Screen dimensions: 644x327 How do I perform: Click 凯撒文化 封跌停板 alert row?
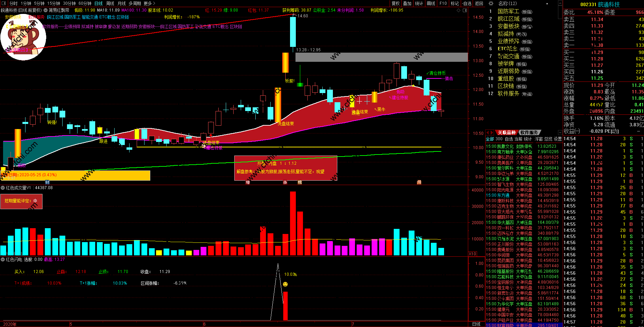tap(524, 146)
